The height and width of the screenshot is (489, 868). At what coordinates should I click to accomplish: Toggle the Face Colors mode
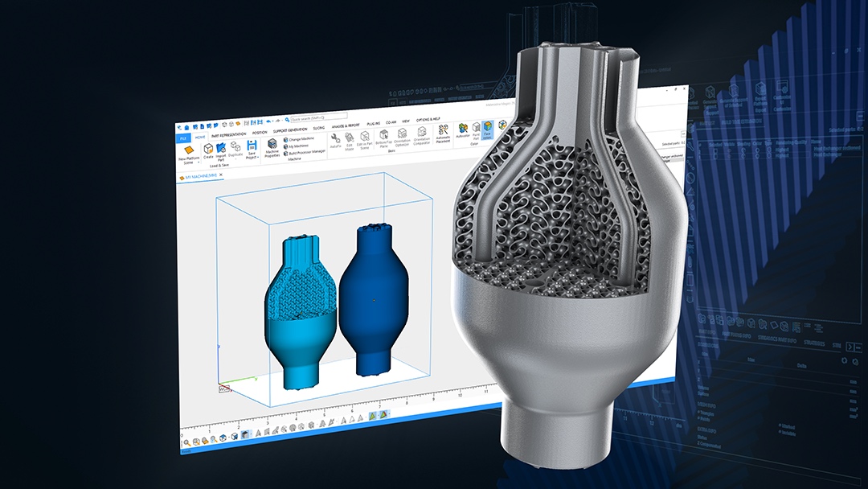487,127
